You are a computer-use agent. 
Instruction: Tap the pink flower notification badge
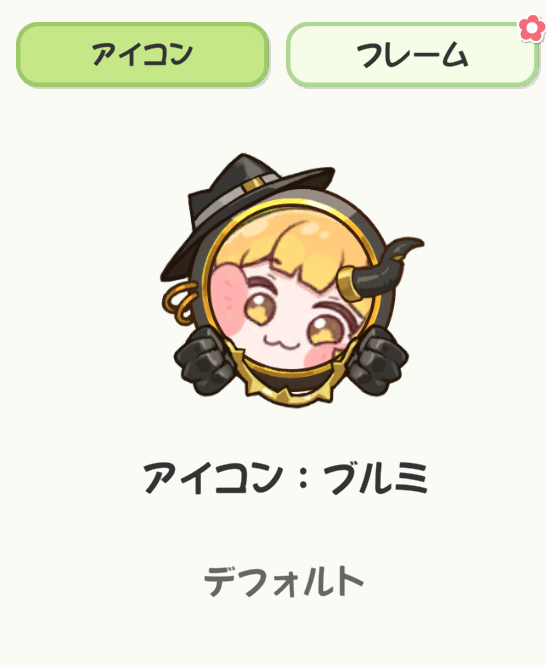click(531, 28)
